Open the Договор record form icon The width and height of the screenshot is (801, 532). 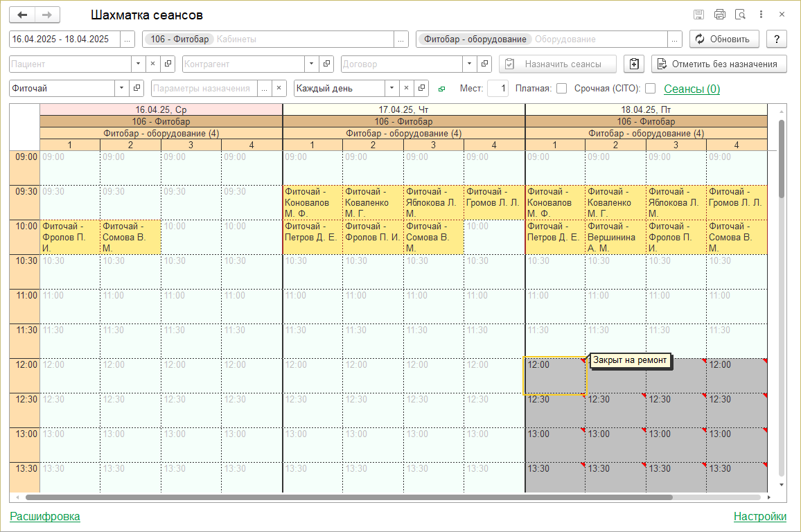pos(484,64)
